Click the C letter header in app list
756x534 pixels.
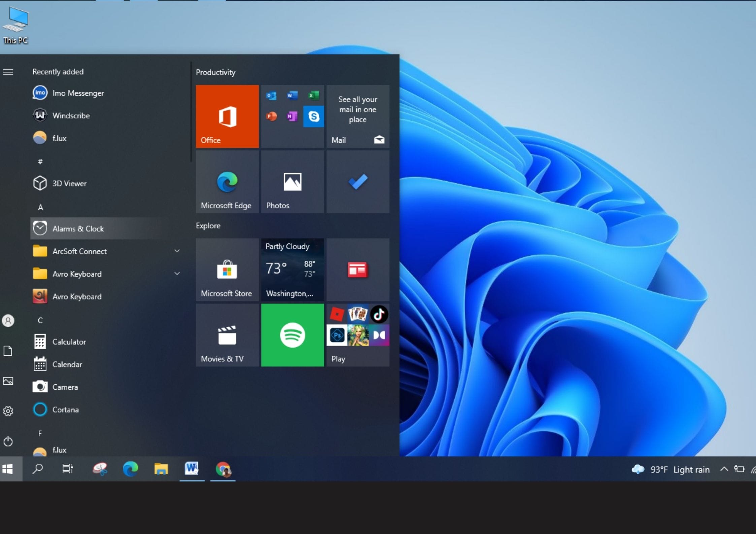[x=40, y=320]
